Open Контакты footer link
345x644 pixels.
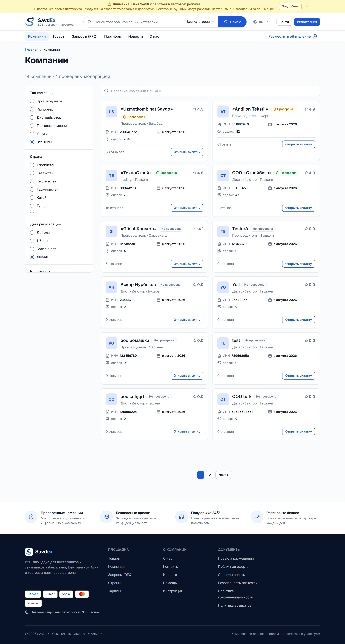[171, 567]
